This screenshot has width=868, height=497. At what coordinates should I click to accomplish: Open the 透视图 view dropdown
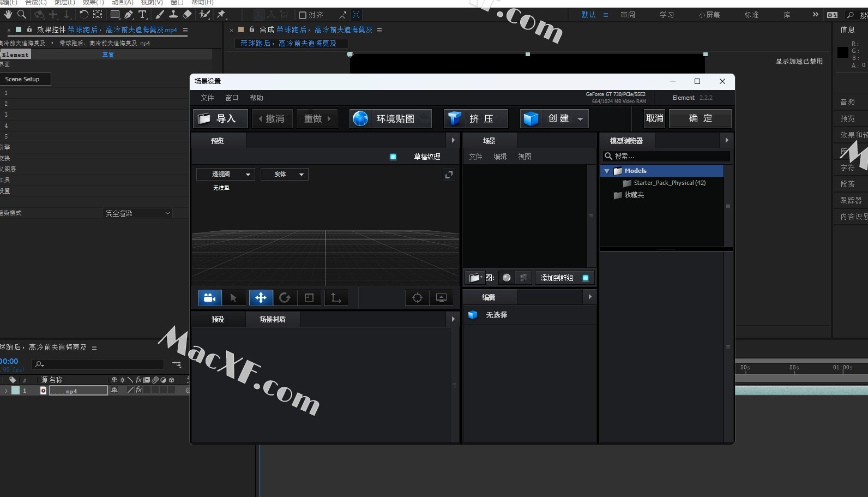click(226, 174)
